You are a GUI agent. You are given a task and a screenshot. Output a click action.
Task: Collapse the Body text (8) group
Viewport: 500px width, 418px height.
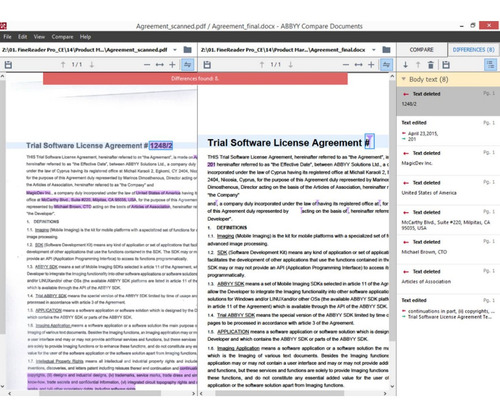coord(404,79)
